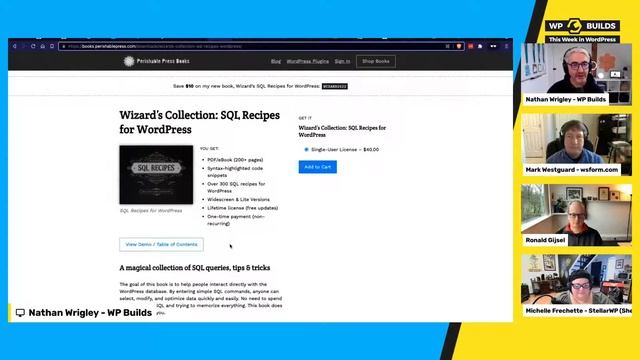The image size is (640, 360).
Task: Select the Single-User License radio option
Action: [x=307, y=149]
